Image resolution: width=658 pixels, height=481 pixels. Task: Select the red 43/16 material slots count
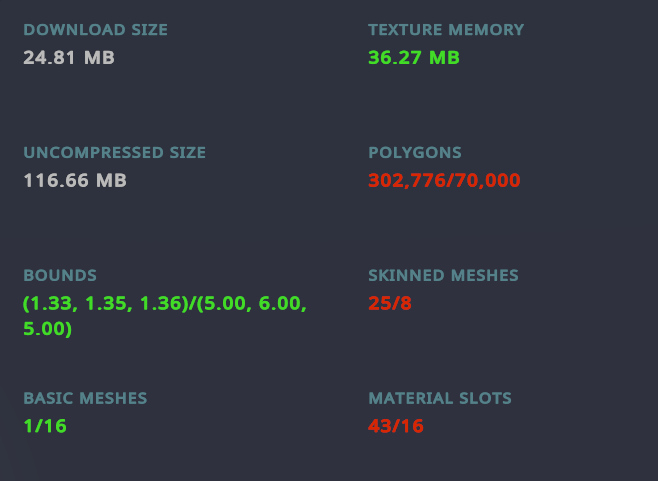point(396,426)
